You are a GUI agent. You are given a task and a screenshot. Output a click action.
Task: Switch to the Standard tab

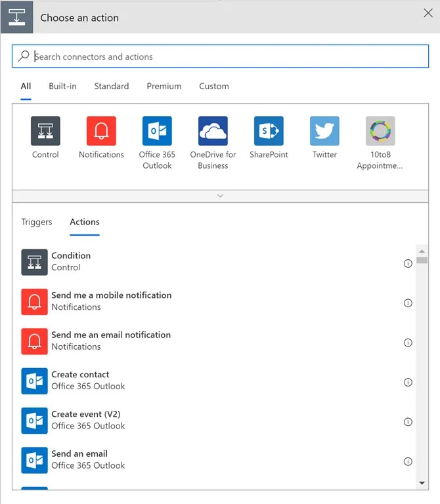(x=112, y=86)
